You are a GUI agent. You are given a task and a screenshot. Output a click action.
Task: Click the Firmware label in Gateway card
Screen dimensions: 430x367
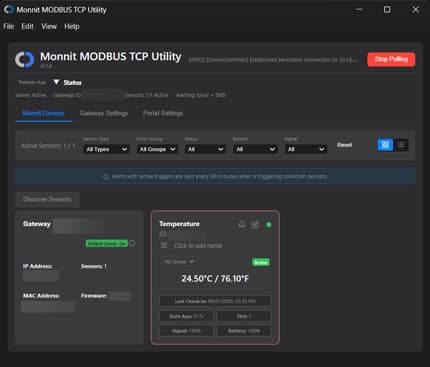tap(94, 296)
